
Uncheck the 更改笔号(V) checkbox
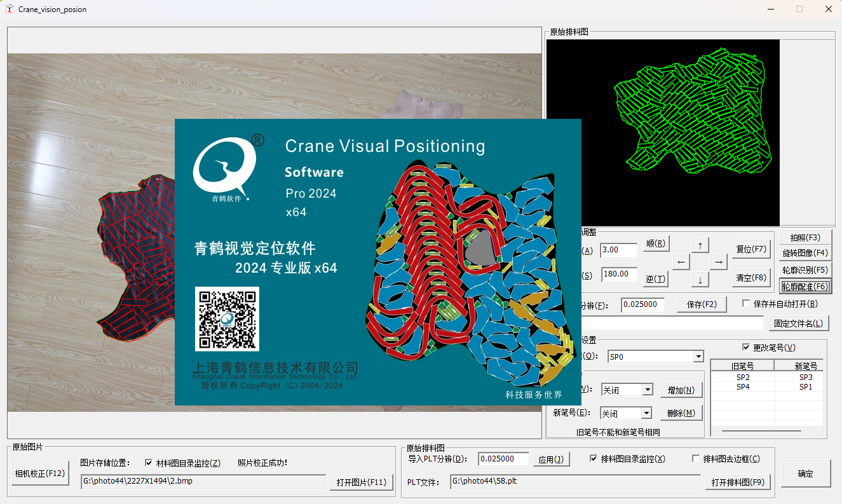point(746,348)
